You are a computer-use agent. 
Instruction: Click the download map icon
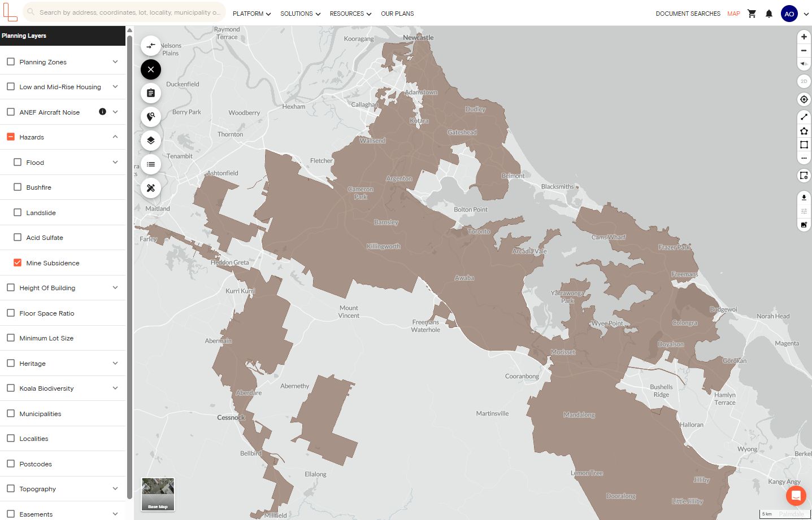(x=804, y=198)
